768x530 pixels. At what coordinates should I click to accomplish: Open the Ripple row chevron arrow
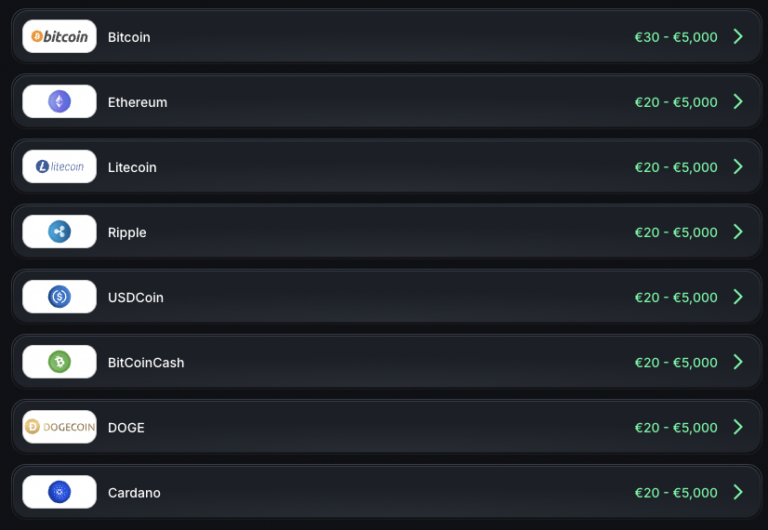coord(738,232)
